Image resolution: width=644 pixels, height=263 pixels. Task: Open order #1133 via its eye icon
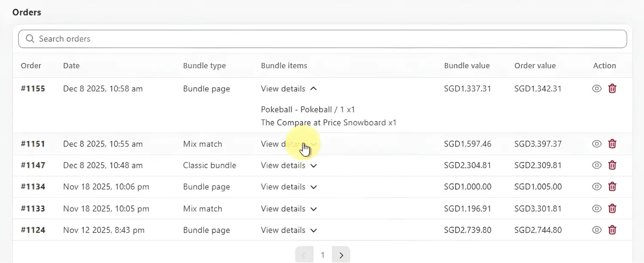pyautogui.click(x=596, y=209)
